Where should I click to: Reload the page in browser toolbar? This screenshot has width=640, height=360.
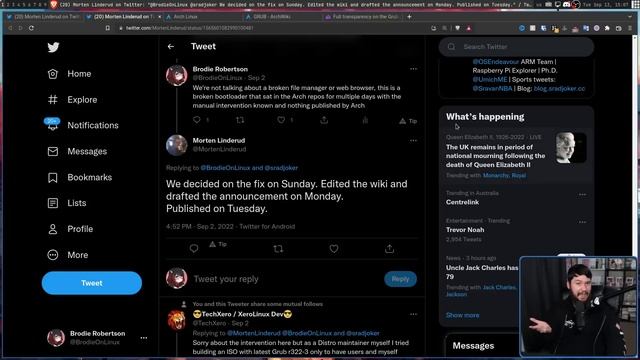(31, 28)
